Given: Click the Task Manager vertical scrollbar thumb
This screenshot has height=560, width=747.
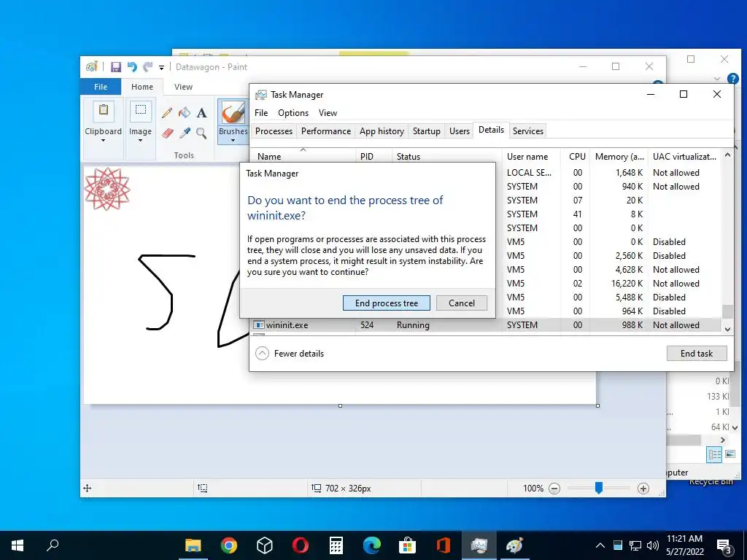Looking at the screenshot, I should pyautogui.click(x=727, y=311).
